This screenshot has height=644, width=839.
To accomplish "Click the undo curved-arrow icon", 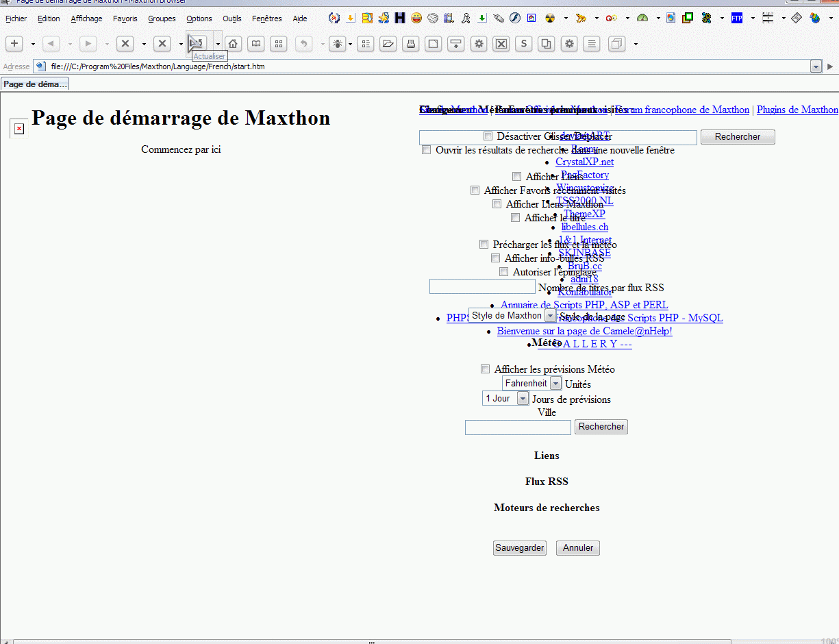I will coord(304,44).
